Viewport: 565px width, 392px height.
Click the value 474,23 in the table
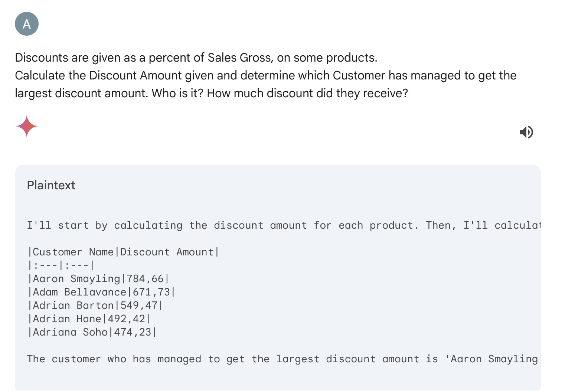[x=133, y=332]
